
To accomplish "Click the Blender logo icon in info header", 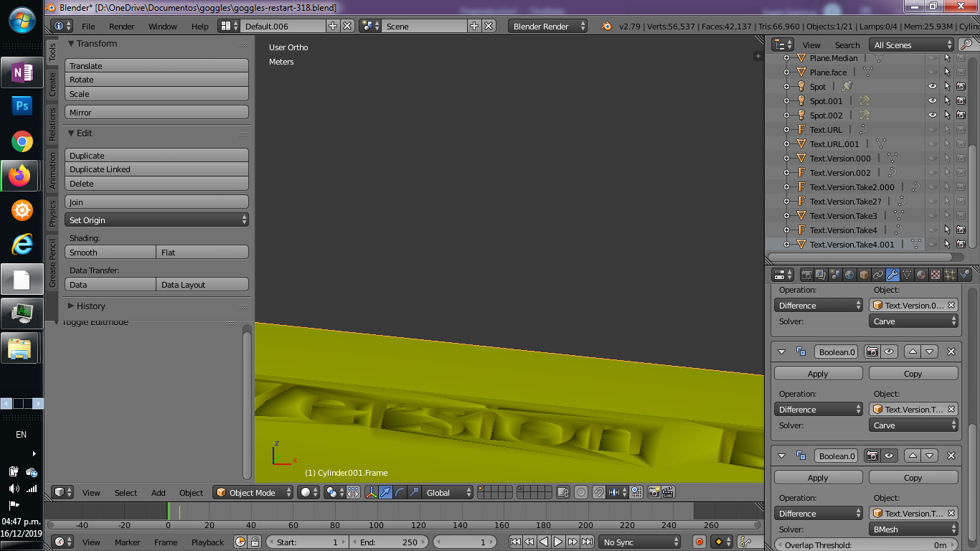I will pyautogui.click(x=607, y=27).
